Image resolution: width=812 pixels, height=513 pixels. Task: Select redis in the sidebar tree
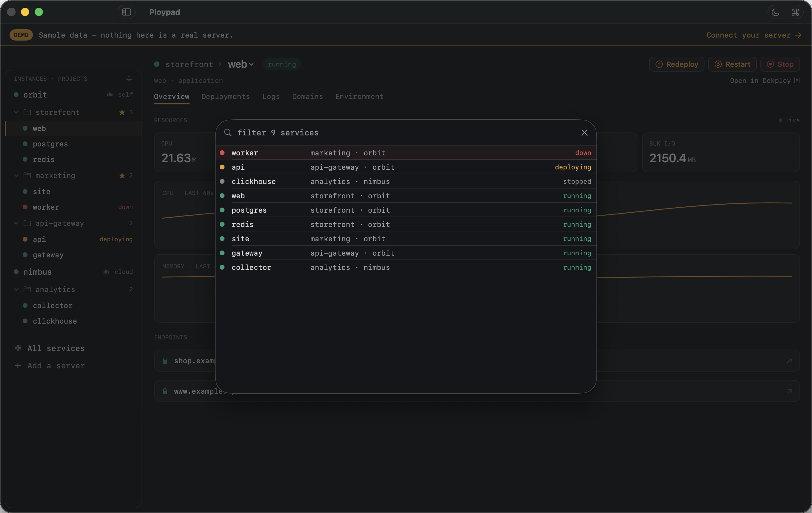73,159
